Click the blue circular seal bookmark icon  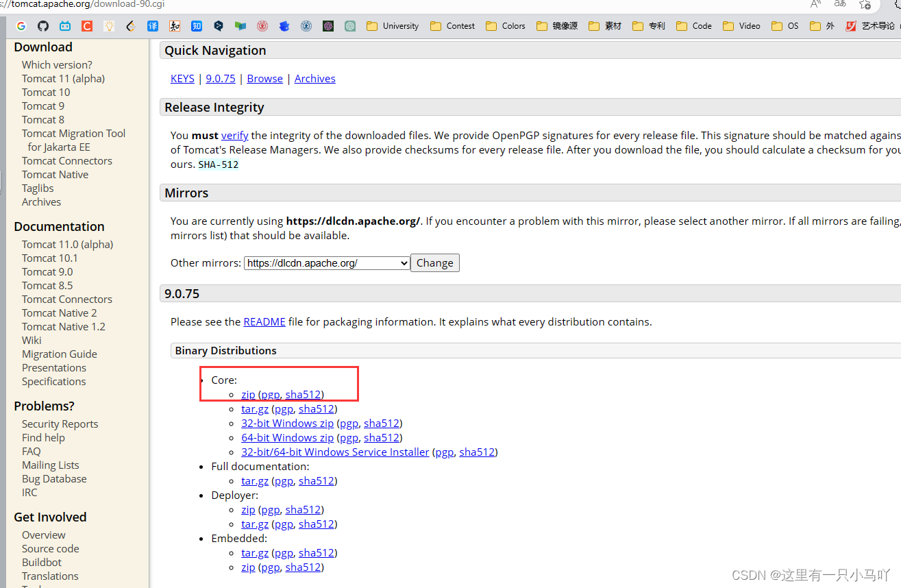(306, 26)
